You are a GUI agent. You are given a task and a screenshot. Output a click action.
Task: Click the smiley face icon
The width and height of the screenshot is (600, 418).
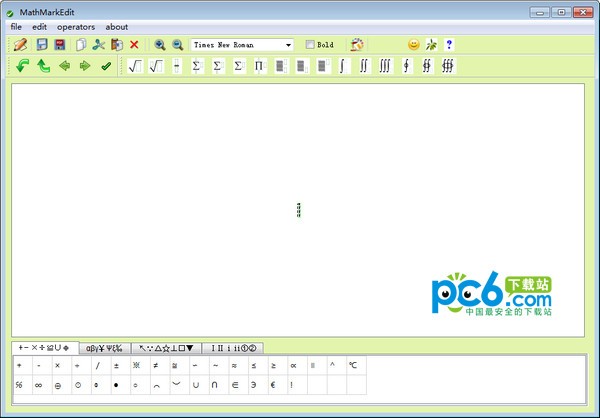[x=414, y=45]
